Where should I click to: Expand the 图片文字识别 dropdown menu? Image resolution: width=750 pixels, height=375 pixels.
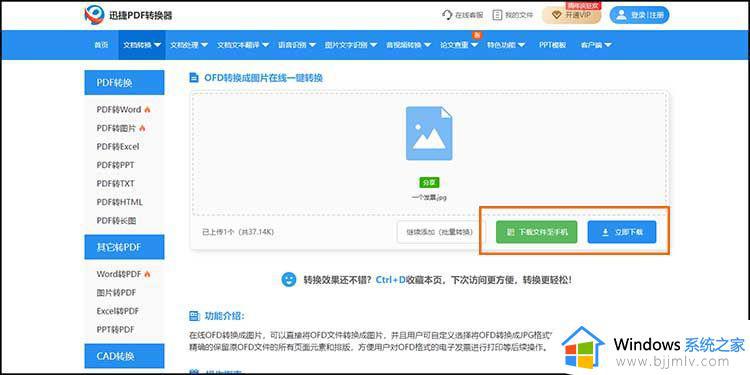click(351, 45)
